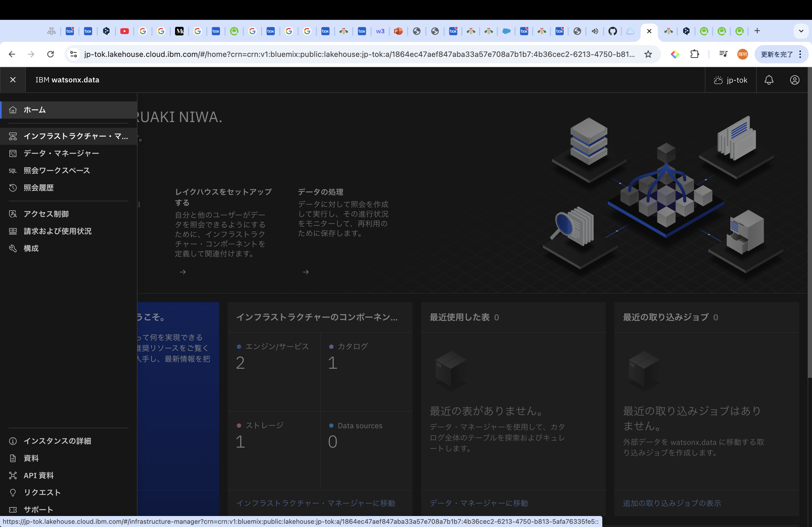Open 請求および使用状況 billing icon

point(13,231)
